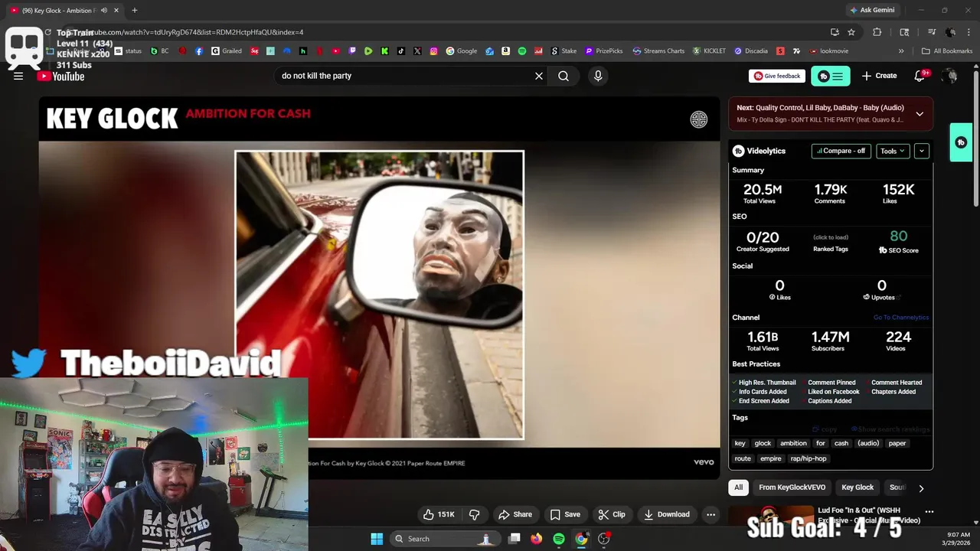Bookmark this page with star icon
This screenshot has width=980, height=551.
point(851,32)
